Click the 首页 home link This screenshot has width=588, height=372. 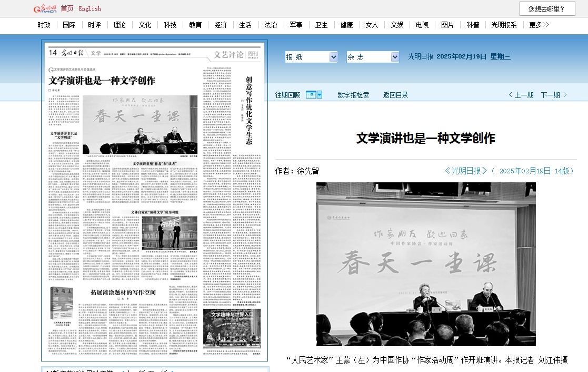click(67, 8)
